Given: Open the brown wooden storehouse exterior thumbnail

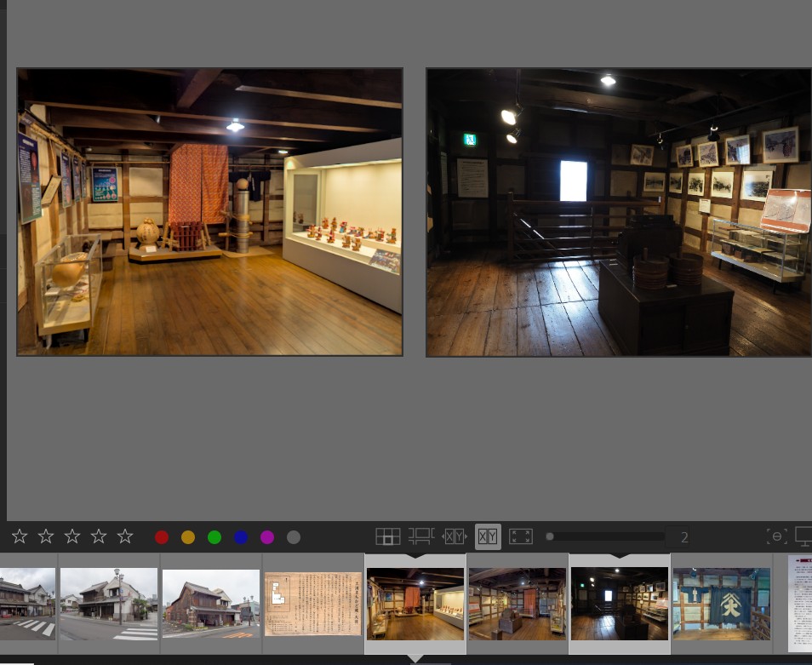Looking at the screenshot, I should [211, 604].
